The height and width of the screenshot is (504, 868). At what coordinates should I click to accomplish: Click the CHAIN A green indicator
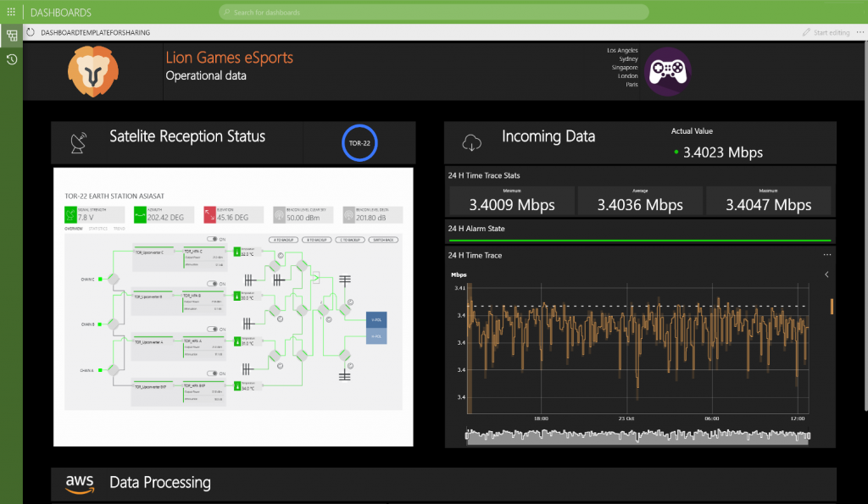pyautogui.click(x=100, y=370)
